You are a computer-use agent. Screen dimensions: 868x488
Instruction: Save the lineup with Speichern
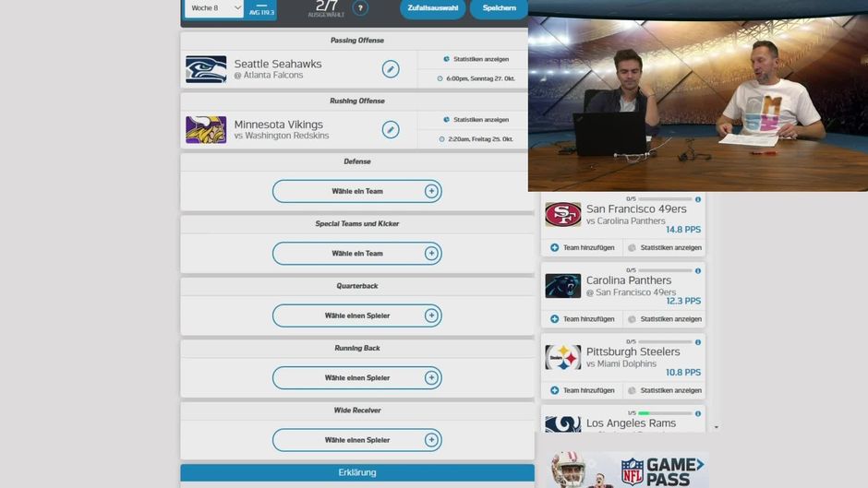click(499, 8)
